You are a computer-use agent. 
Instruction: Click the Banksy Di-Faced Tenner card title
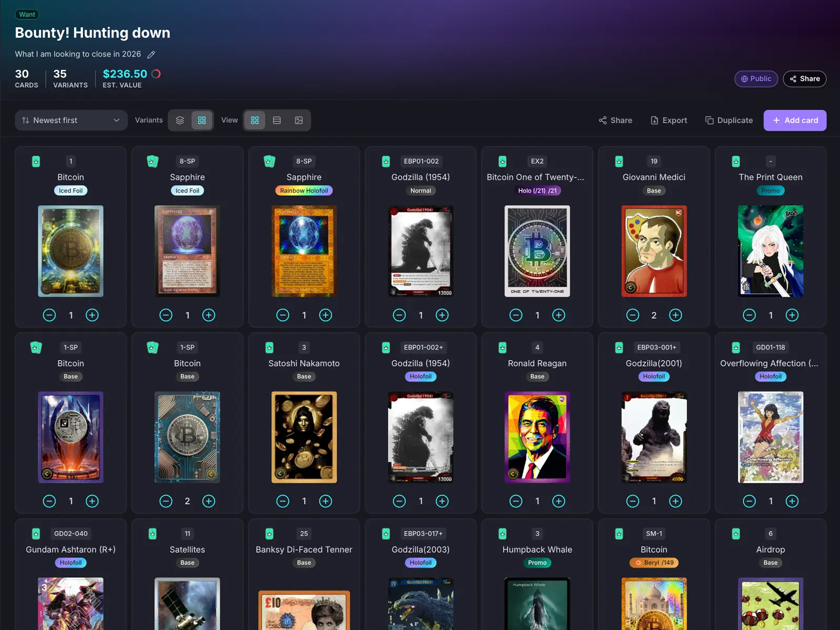(304, 550)
